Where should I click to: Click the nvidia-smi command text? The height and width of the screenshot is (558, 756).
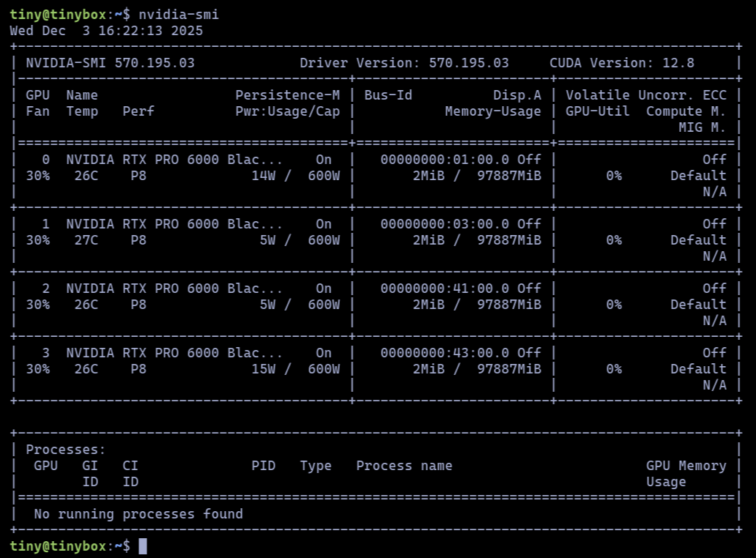(x=179, y=15)
